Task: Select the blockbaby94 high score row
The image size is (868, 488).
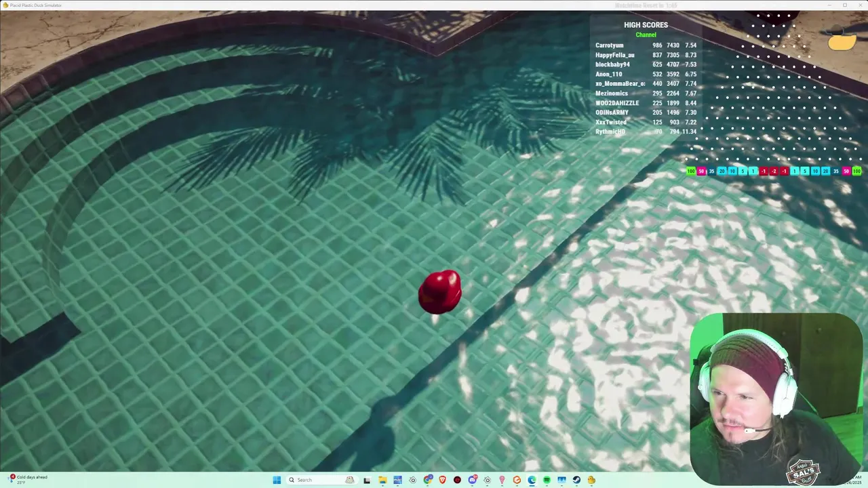Action: pos(646,64)
